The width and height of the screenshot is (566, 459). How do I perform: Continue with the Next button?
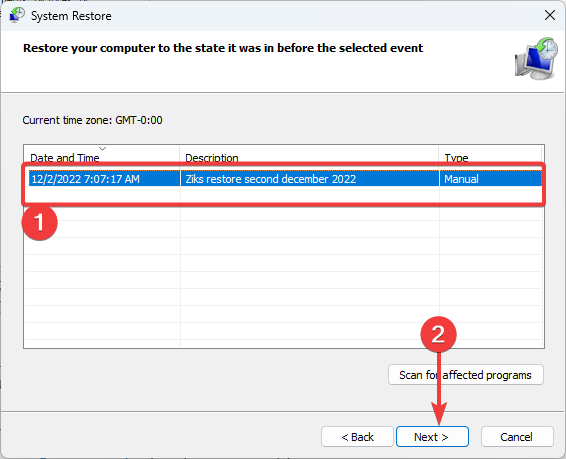coord(432,437)
